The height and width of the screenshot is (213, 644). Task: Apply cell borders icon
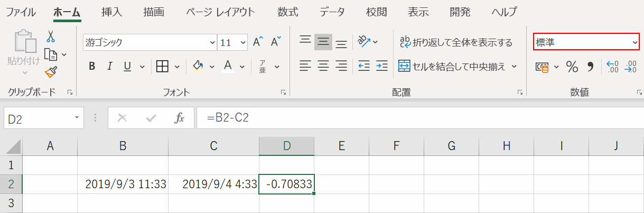click(x=162, y=67)
